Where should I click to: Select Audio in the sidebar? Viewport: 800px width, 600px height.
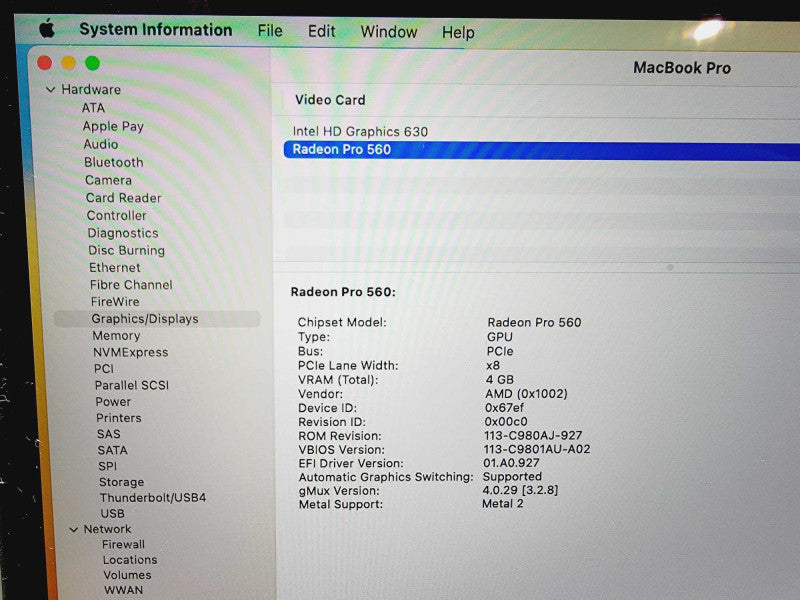click(x=101, y=144)
